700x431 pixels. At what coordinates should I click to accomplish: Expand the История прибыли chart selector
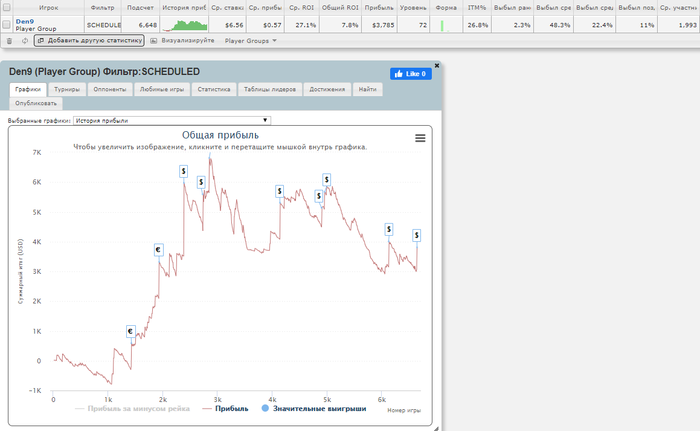172,121
